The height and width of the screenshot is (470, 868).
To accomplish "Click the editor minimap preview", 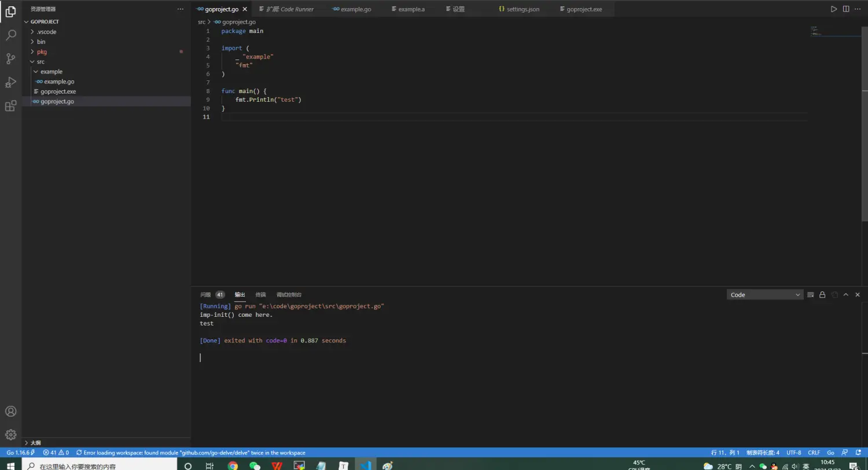I will click(835, 31).
